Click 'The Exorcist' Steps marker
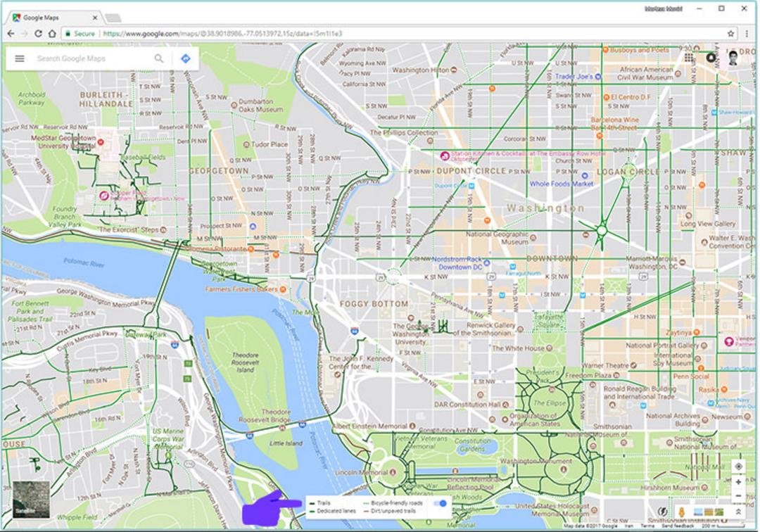 click(x=163, y=229)
